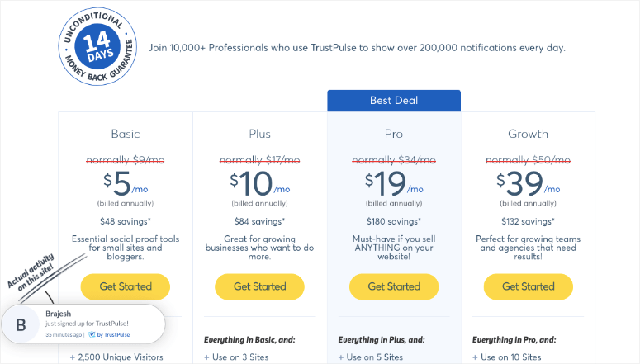Start the Basic plan with Get Started
640x364 pixels.
coord(126,286)
